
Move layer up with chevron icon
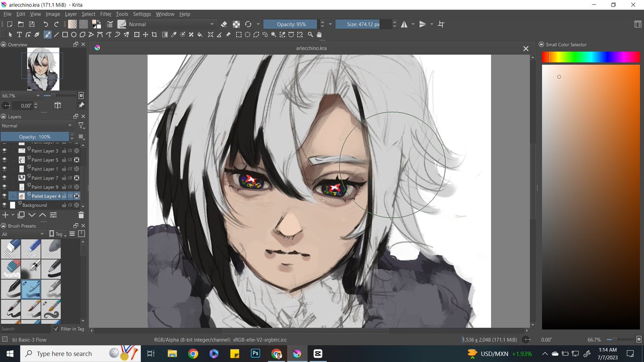pyautogui.click(x=42, y=215)
